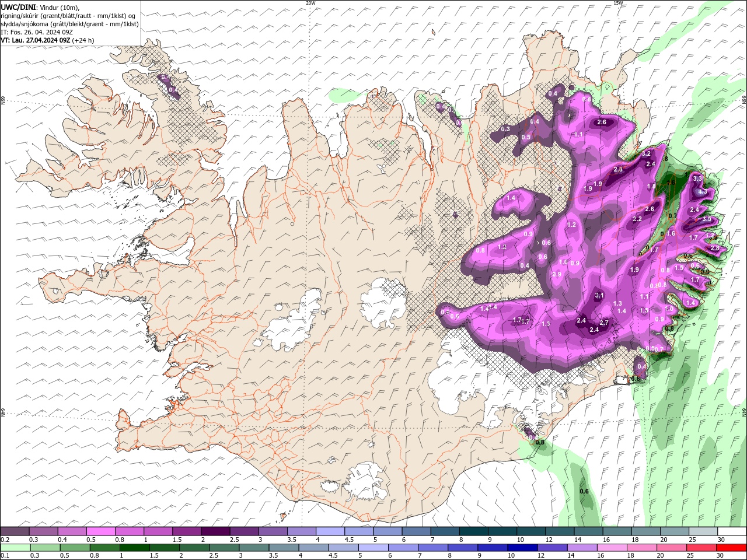Screen dimensions: 747x560
Task: Pick the grey-purple 0.2 swatch starting the upper row
Action: 15,531
